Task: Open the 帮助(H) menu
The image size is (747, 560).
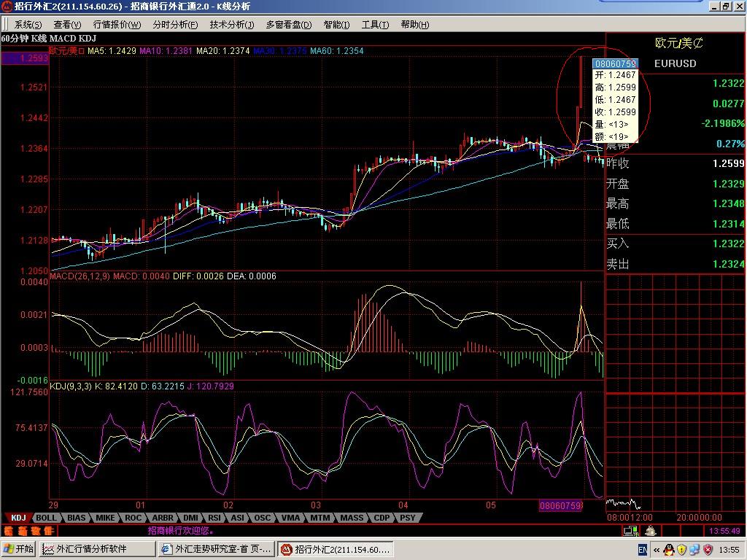Action: 414,25
